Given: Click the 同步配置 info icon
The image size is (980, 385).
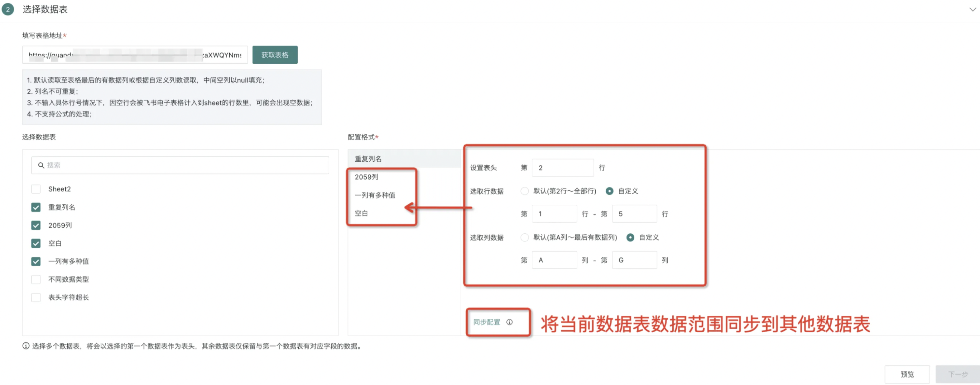Looking at the screenshot, I should 509,322.
